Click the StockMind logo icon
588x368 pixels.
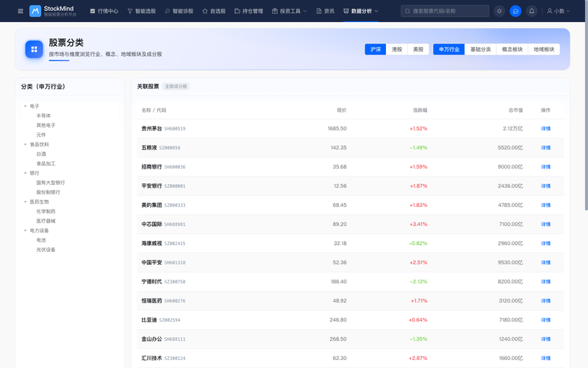pos(35,11)
